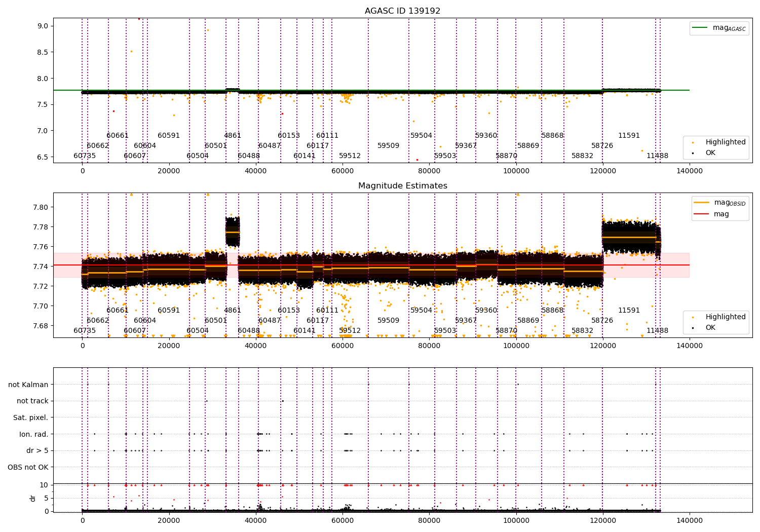Click obsid label 58832 in top plot
Image resolution: width=760 pixels, height=532 pixels.
pos(583,156)
